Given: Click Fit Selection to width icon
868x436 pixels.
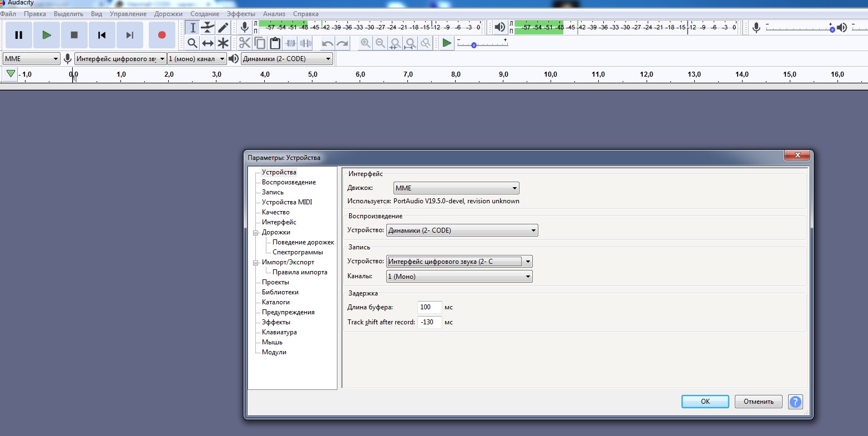Looking at the screenshot, I should [395, 43].
